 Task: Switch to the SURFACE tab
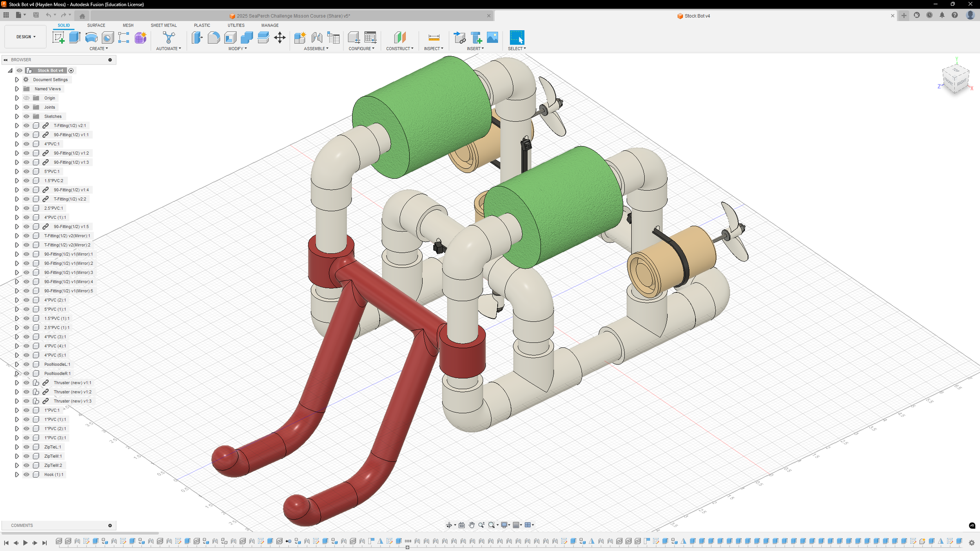pos(96,25)
